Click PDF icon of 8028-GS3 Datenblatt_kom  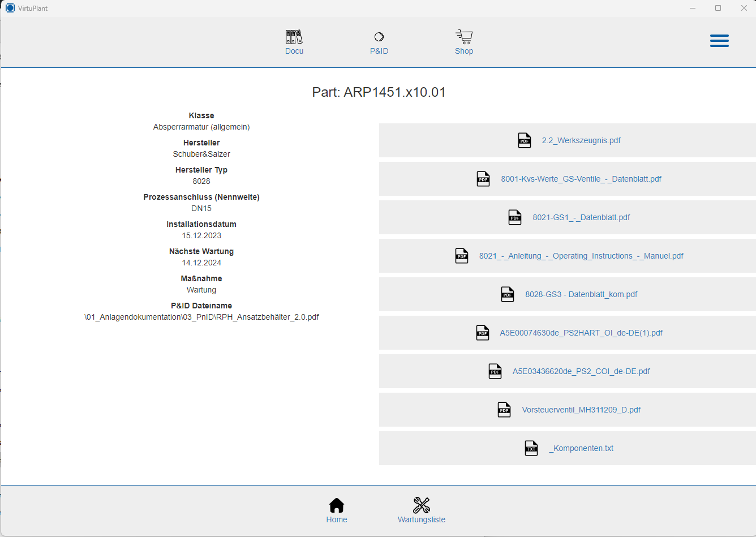[x=508, y=294]
